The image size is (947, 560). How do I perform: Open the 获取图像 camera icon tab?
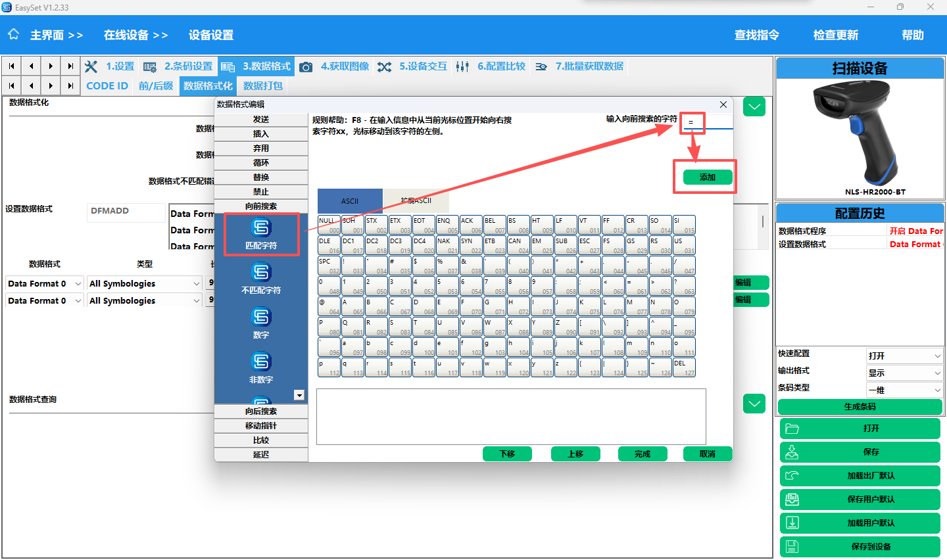(x=306, y=67)
